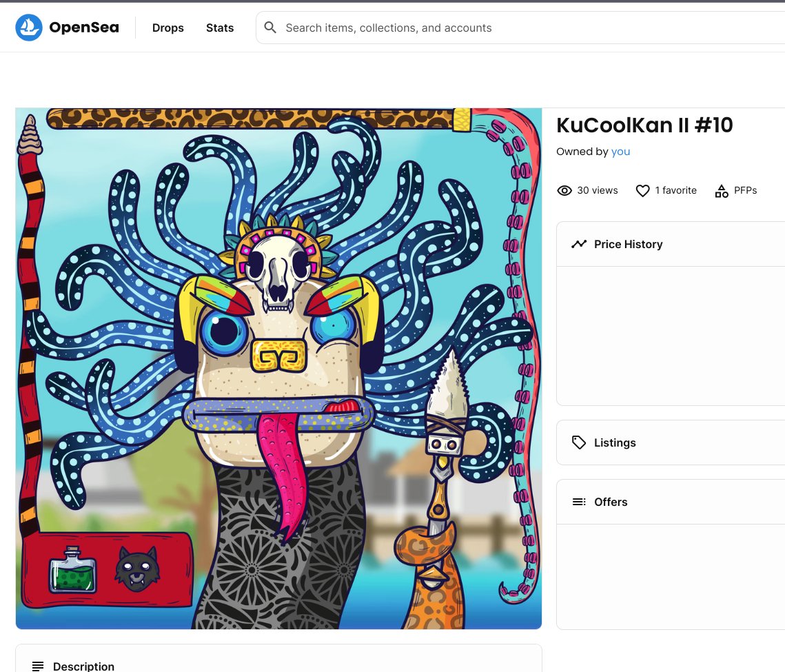Image resolution: width=785 pixels, height=672 pixels.
Task: Click the search magnifier icon
Action: click(x=270, y=28)
